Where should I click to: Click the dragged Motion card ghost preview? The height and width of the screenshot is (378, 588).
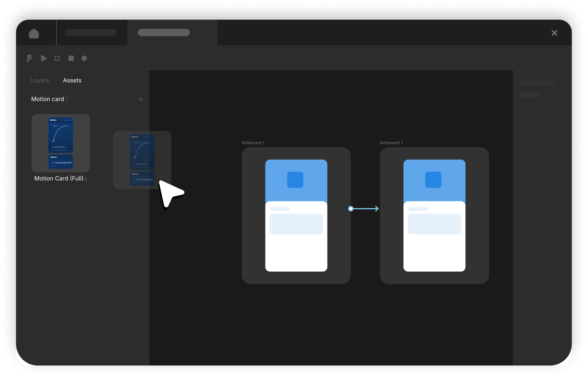pyautogui.click(x=142, y=160)
